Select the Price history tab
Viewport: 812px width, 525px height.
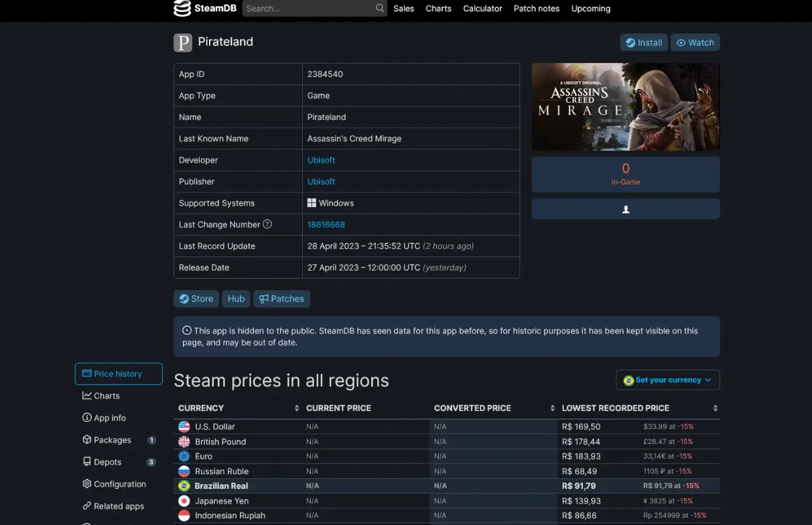[x=119, y=374]
